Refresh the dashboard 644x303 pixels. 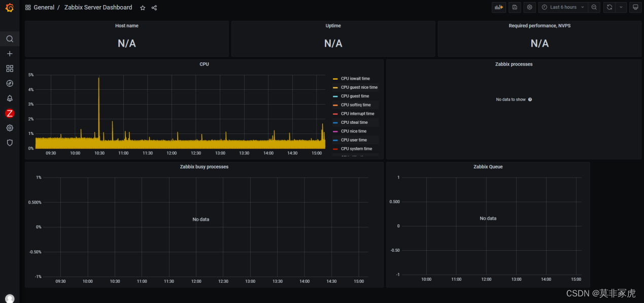pos(609,7)
